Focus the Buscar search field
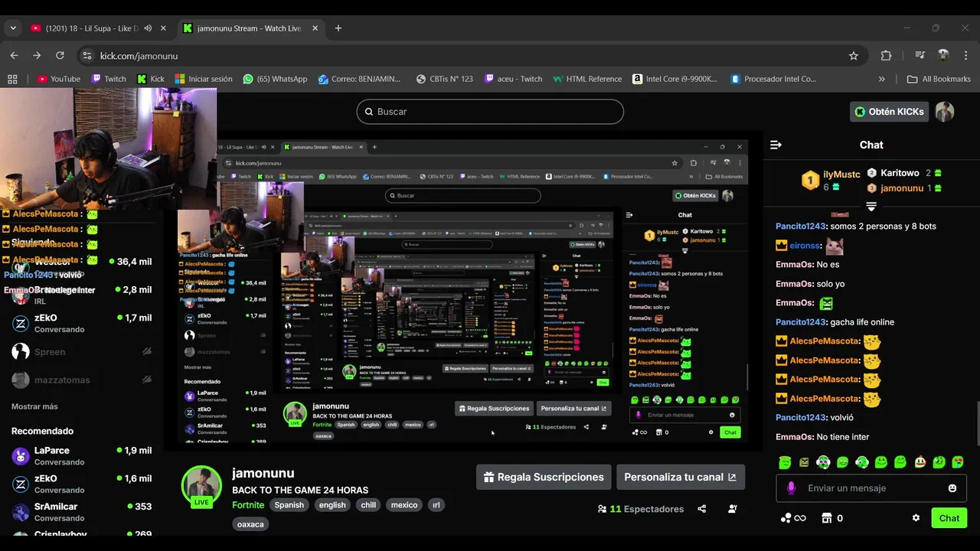This screenshot has height=551, width=980. [490, 112]
